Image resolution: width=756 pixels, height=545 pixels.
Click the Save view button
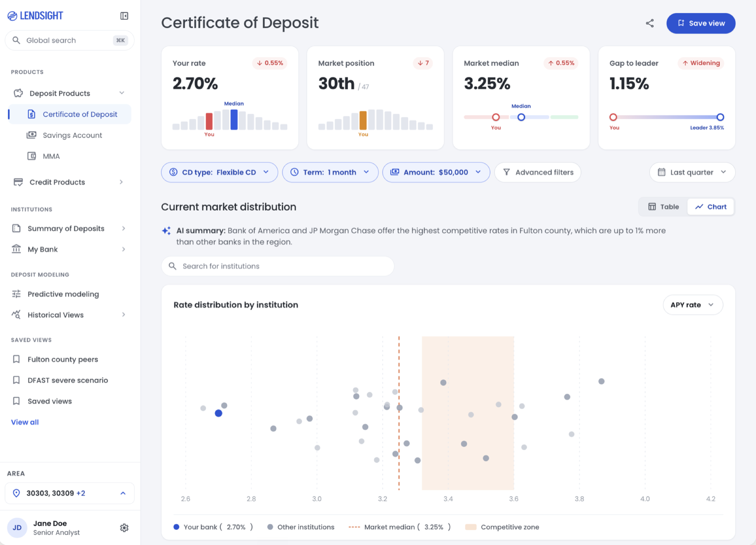(x=701, y=23)
